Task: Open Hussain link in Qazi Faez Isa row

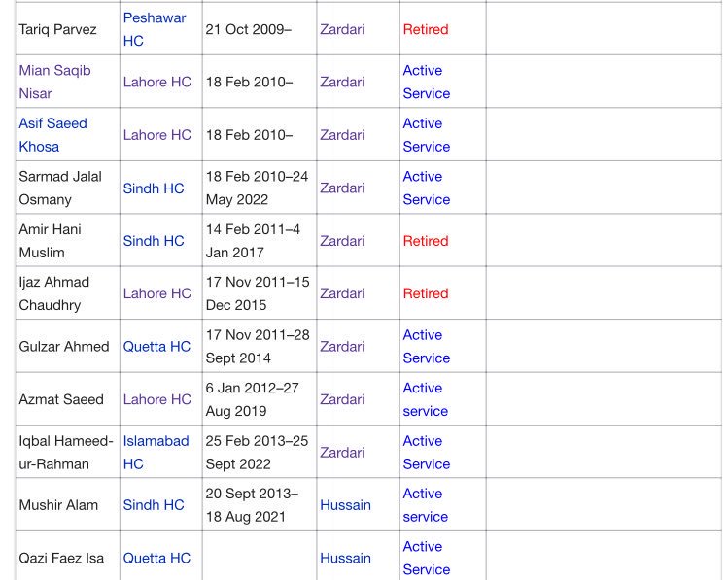Action: tap(345, 558)
